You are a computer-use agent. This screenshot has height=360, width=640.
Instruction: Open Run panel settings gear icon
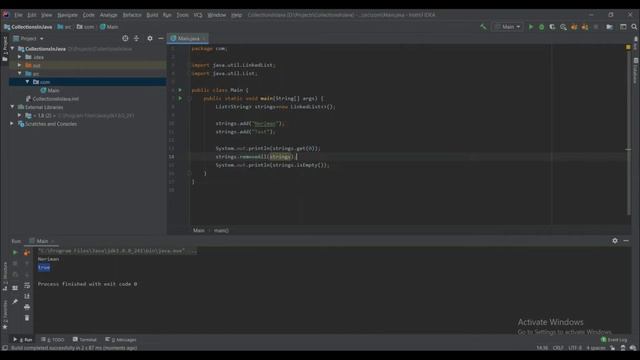(x=615, y=241)
